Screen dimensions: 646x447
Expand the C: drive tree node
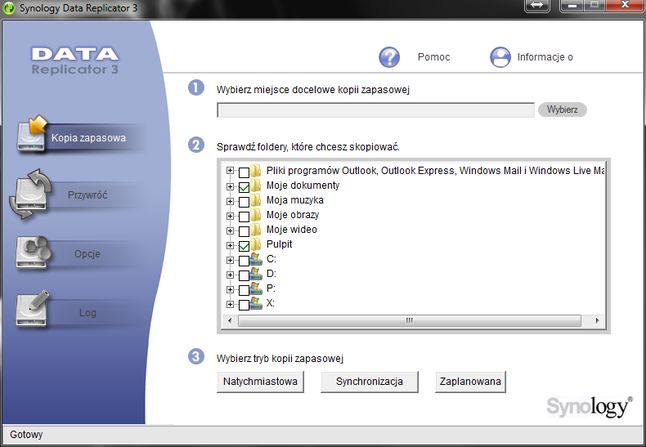(230, 260)
